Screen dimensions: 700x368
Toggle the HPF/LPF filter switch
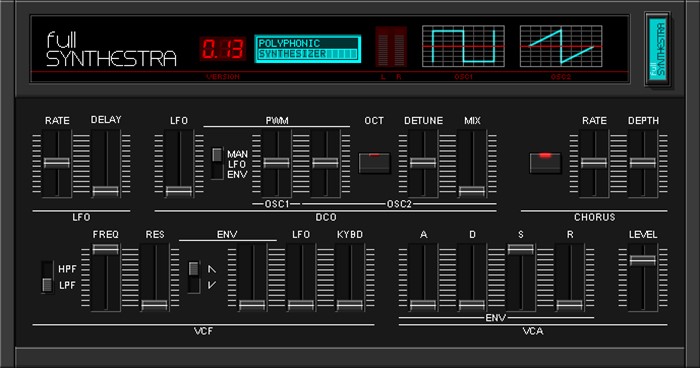pos(47,277)
